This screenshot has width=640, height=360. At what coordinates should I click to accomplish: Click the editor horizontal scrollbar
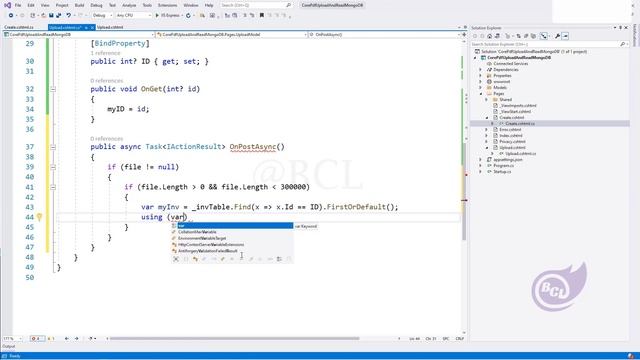tap(235, 338)
